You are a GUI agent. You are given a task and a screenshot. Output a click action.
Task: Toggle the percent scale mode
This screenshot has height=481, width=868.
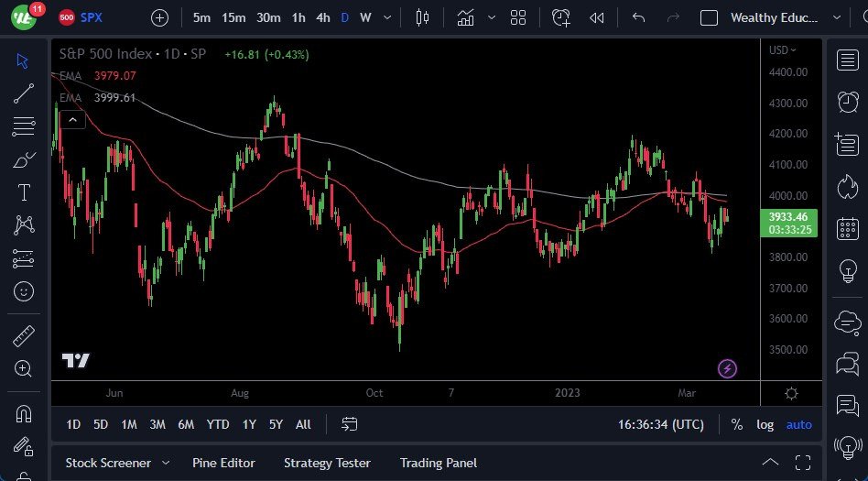point(737,424)
